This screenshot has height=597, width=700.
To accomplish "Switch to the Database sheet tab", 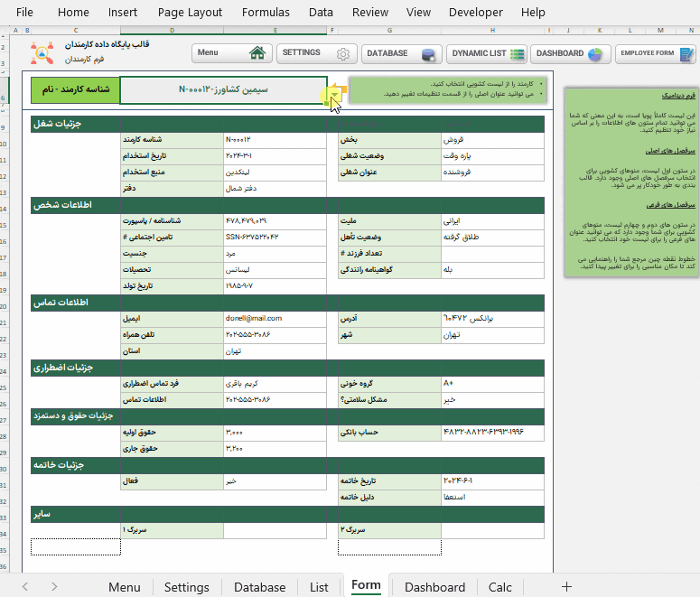I will coord(260,587).
